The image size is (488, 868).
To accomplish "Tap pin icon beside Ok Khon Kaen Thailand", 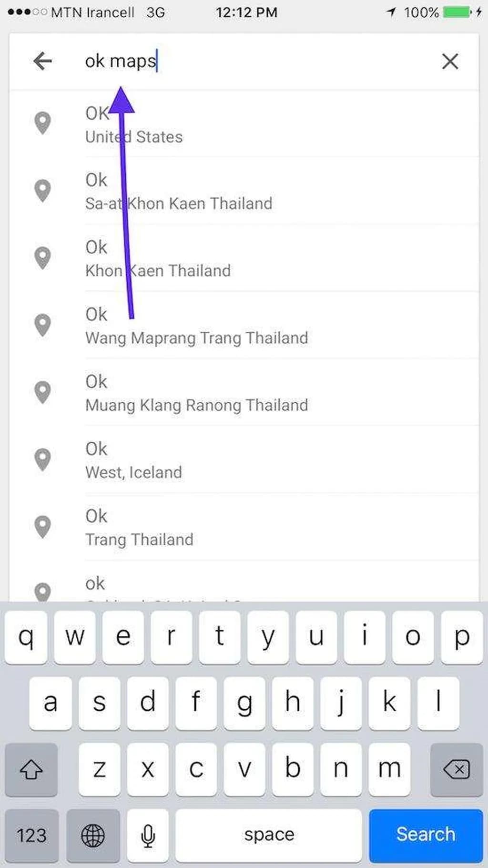I will click(x=43, y=258).
